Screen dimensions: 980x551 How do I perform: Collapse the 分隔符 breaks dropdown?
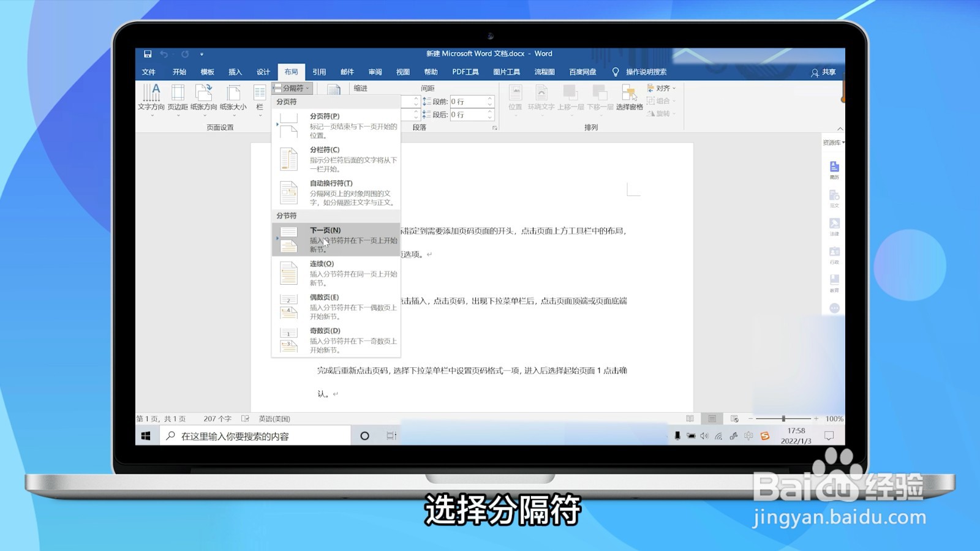click(292, 88)
